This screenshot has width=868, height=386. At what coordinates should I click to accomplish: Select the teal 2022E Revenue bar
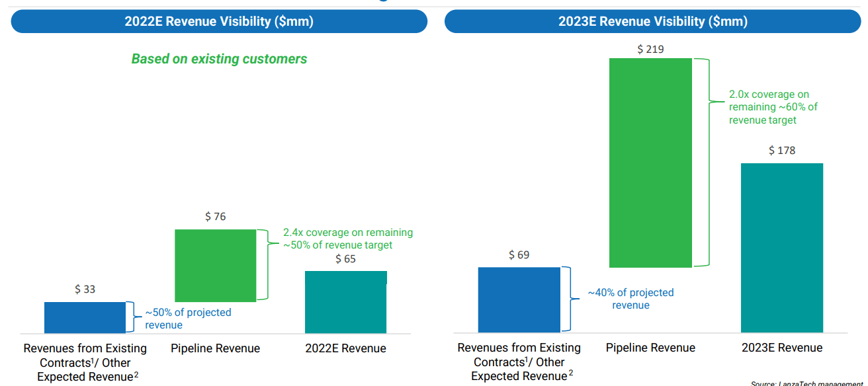(x=345, y=301)
